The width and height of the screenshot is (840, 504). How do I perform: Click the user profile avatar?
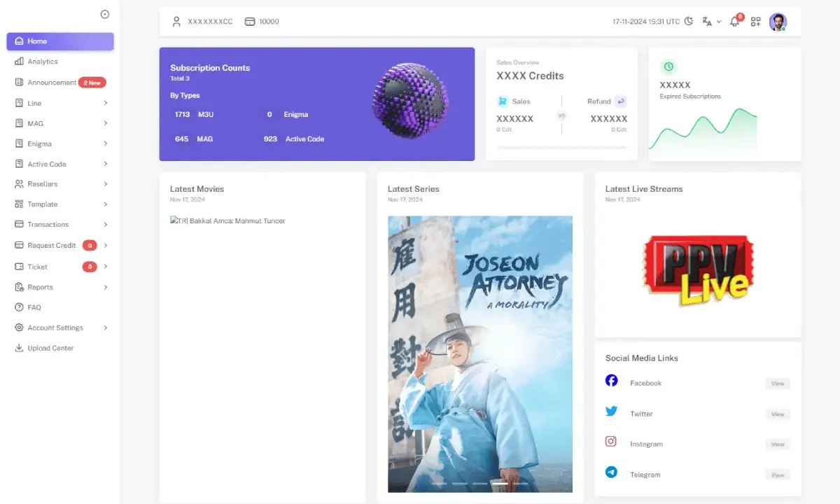coord(778,22)
